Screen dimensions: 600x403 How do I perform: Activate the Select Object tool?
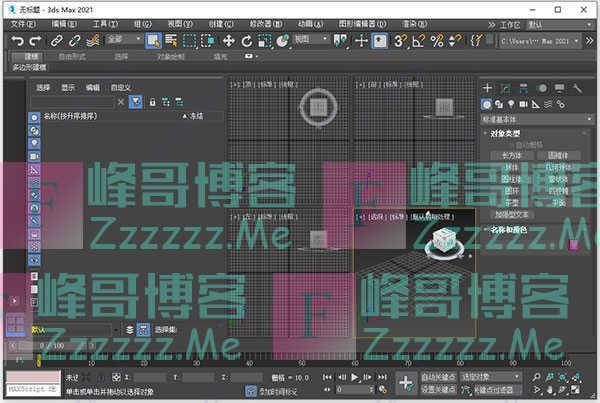point(153,41)
